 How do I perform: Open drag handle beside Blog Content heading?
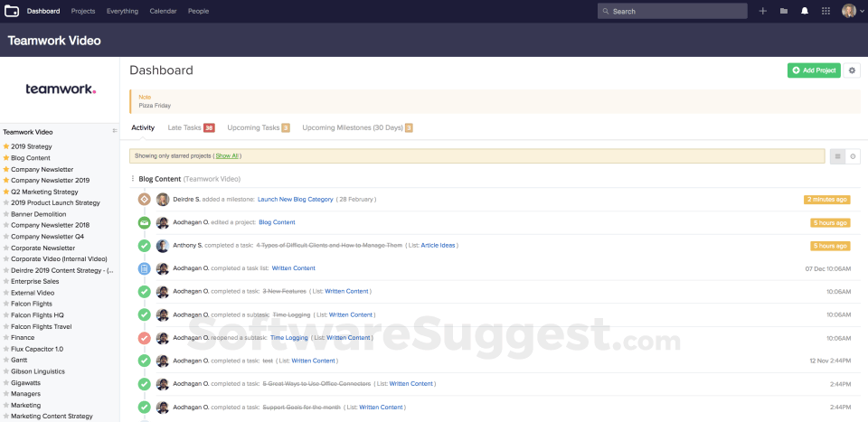tap(133, 179)
